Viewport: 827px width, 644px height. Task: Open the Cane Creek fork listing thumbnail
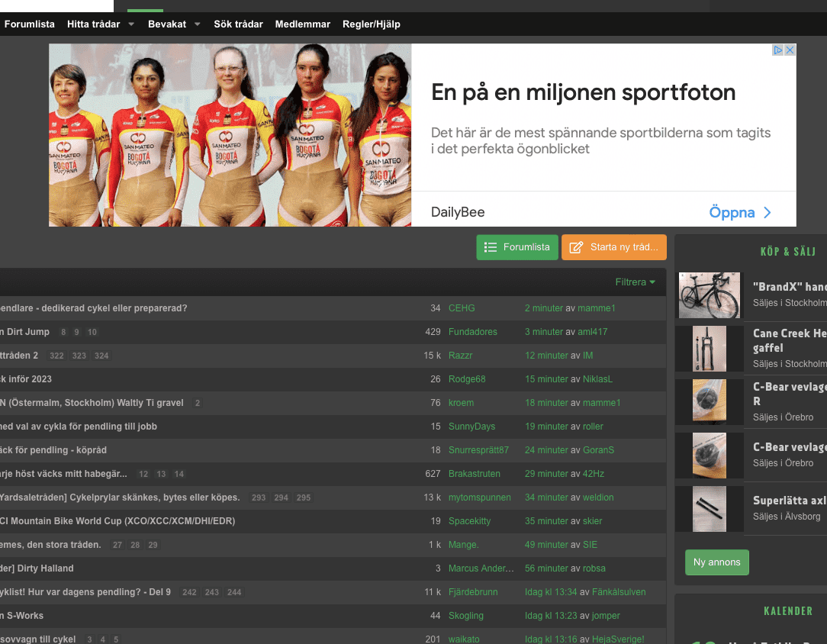pos(709,349)
